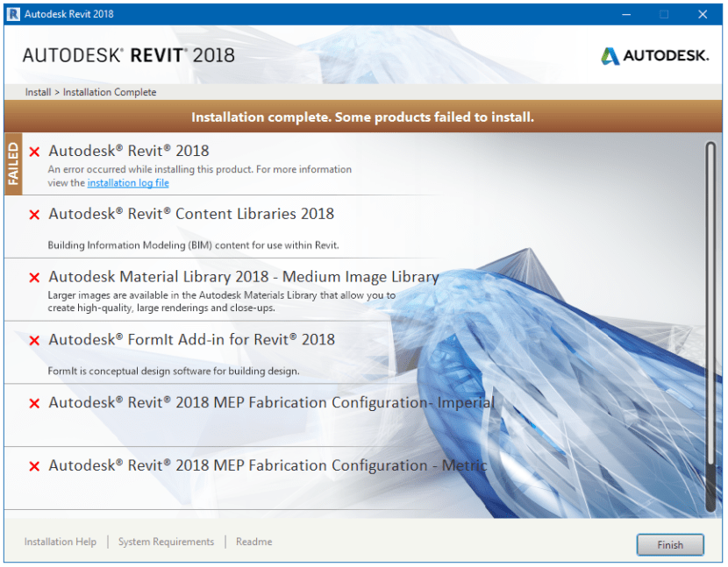Close the Autodesk Revit 2018 installer window

tap(703, 14)
